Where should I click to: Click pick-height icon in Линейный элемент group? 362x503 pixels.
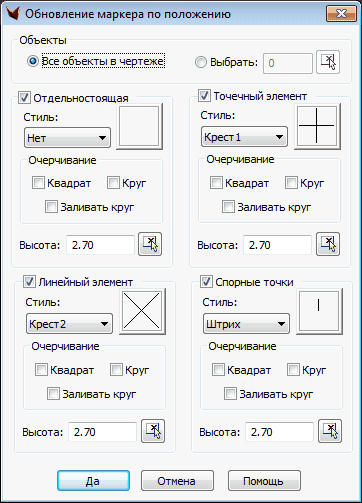[153, 431]
